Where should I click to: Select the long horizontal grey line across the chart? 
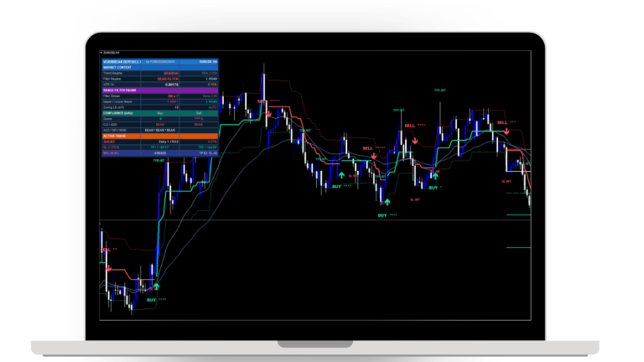(315, 220)
